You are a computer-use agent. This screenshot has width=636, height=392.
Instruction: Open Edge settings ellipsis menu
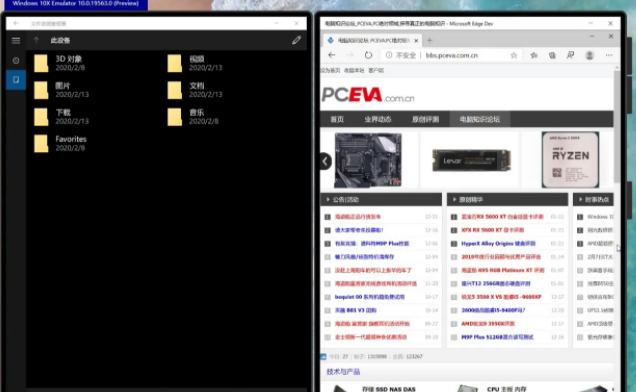(x=609, y=55)
